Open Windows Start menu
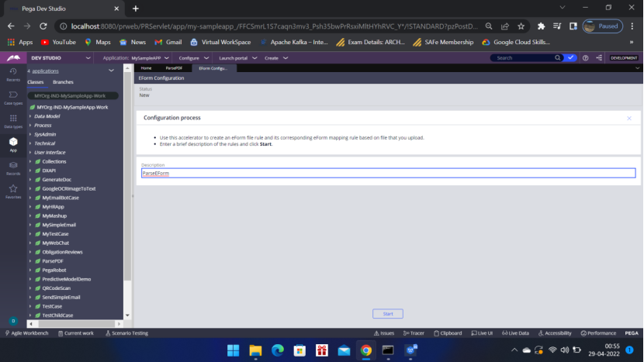 tap(234, 350)
